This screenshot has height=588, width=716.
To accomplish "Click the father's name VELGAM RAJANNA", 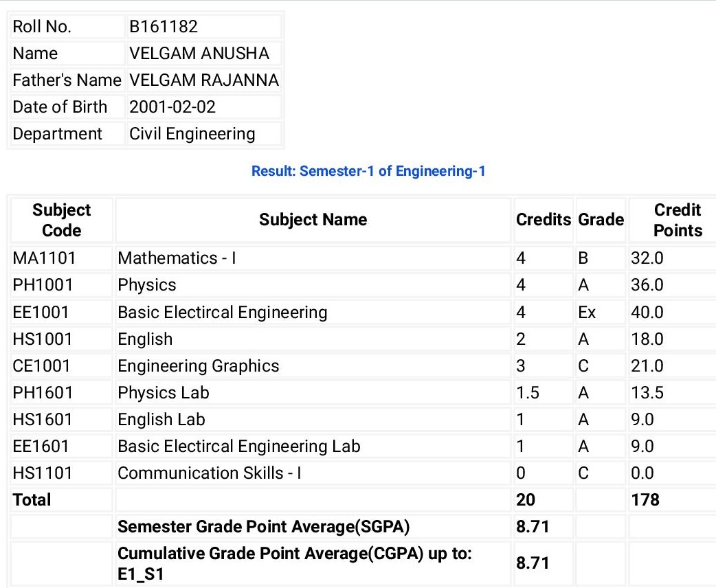I will [203, 80].
